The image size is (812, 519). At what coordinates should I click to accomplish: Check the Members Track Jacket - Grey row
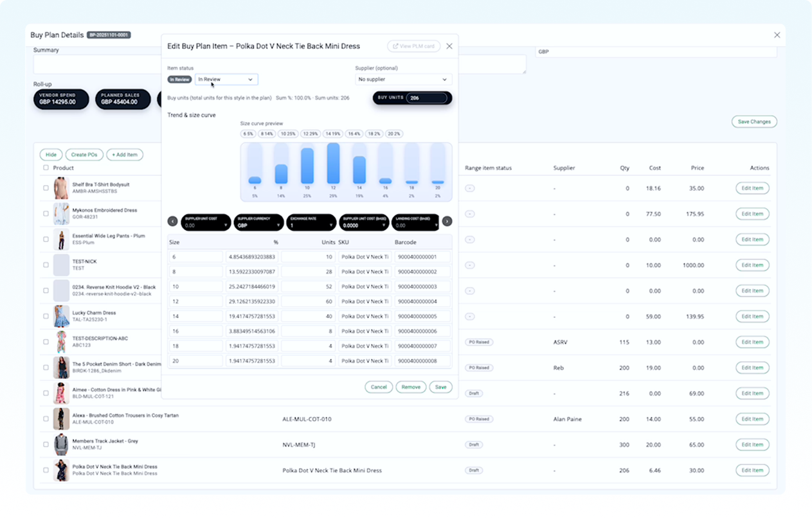[x=45, y=444]
